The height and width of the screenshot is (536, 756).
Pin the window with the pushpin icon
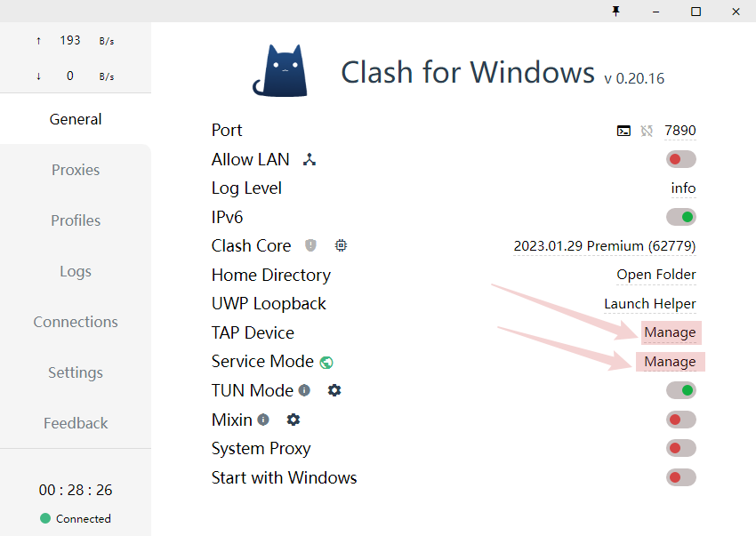pos(615,11)
